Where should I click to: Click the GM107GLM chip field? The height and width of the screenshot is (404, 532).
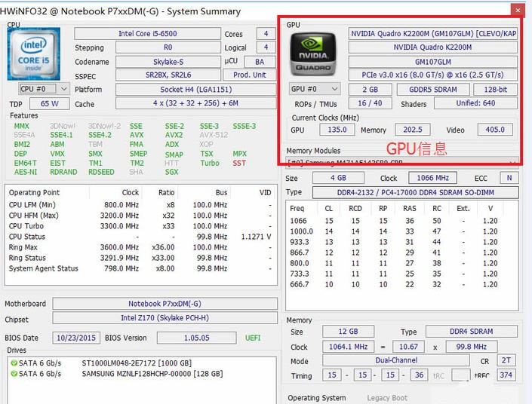433,62
